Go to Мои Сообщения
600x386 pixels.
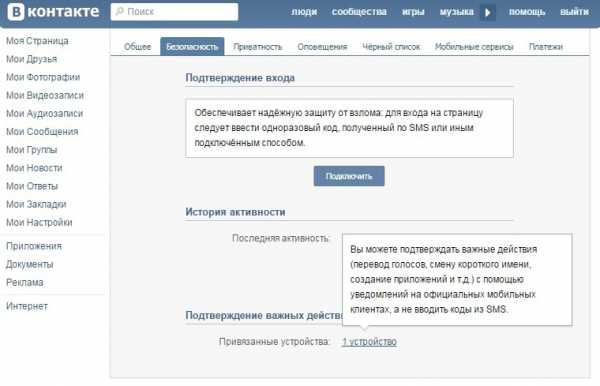coord(42,132)
